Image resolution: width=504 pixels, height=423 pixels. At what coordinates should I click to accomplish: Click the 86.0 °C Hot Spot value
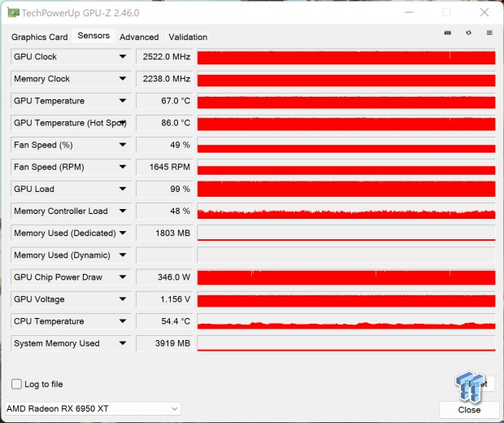coord(164,123)
